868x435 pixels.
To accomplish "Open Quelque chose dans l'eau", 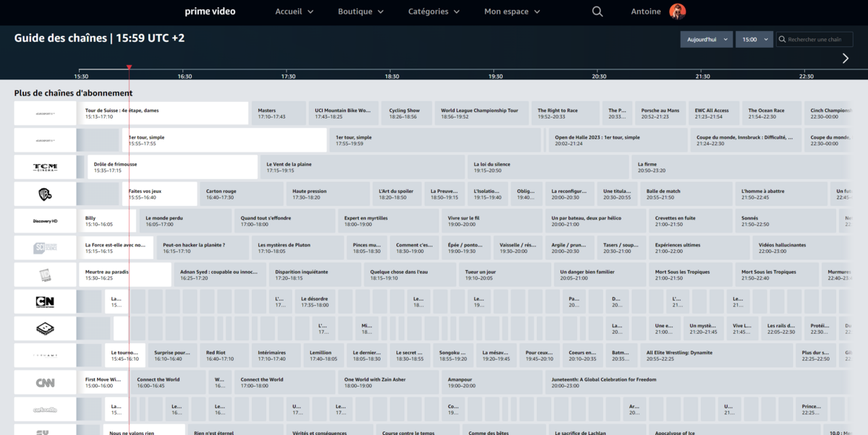I will [x=410, y=275].
